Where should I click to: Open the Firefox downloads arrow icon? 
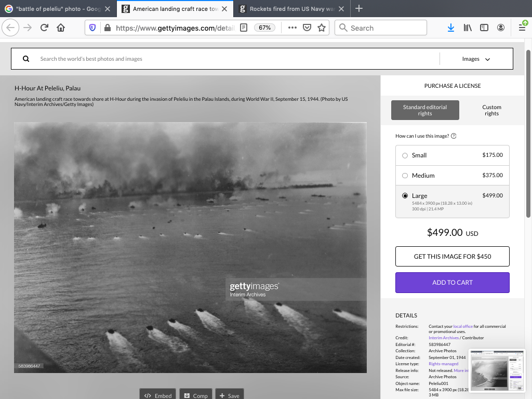pyautogui.click(x=450, y=28)
